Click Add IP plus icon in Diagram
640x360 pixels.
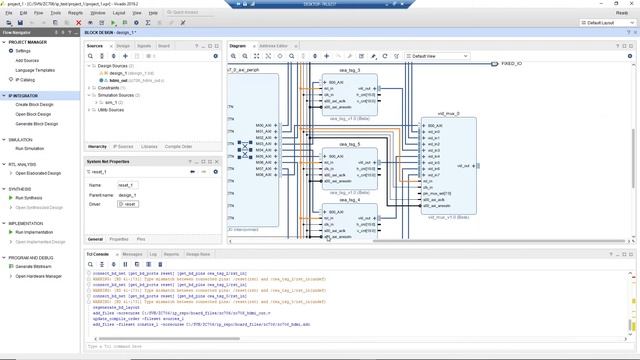327,56
